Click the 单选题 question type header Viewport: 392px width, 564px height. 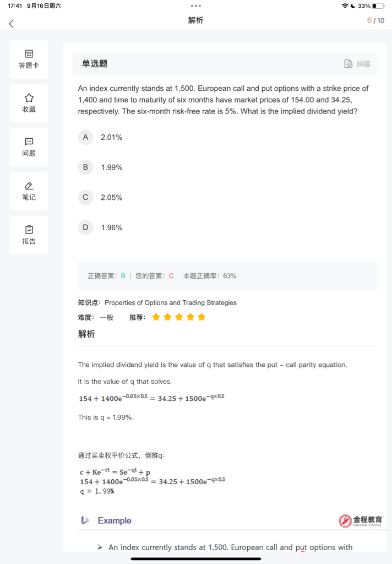[95, 64]
